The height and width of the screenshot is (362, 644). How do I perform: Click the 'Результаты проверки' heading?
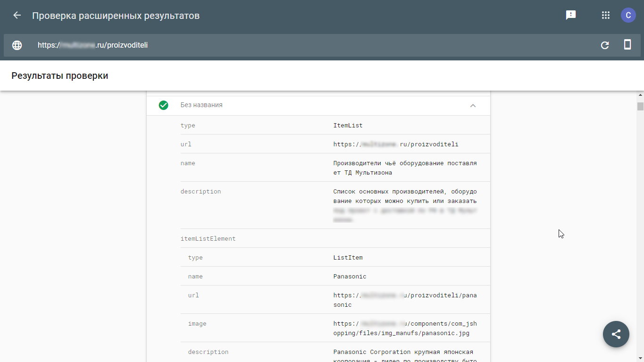[x=60, y=76]
